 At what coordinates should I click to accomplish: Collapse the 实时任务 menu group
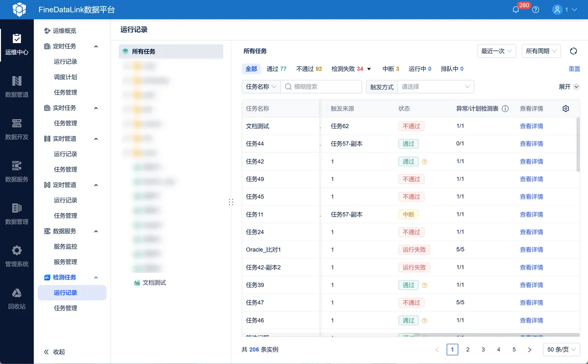pos(96,108)
